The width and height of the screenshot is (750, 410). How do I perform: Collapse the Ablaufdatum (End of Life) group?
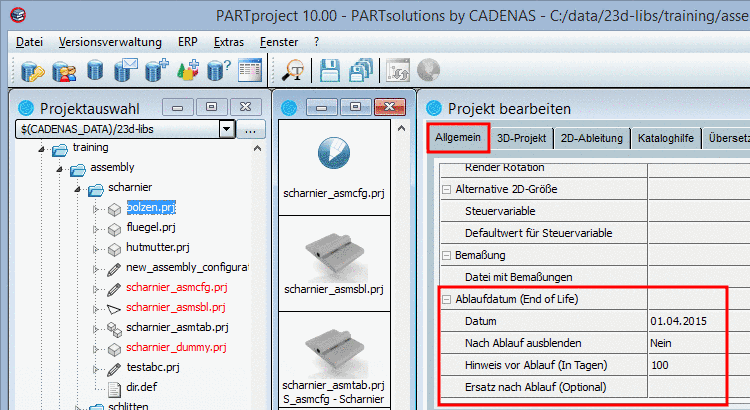tap(446, 299)
